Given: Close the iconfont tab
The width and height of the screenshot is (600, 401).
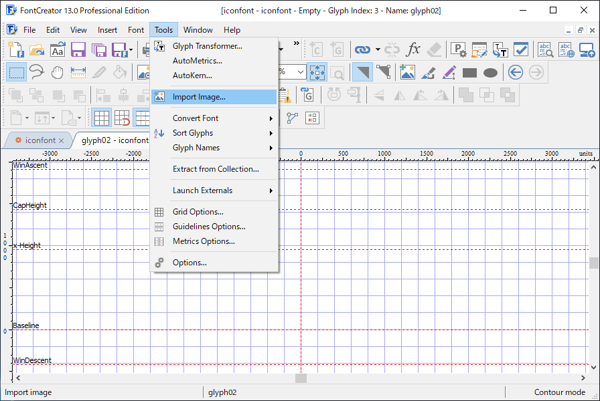Looking at the screenshot, I should [61, 141].
